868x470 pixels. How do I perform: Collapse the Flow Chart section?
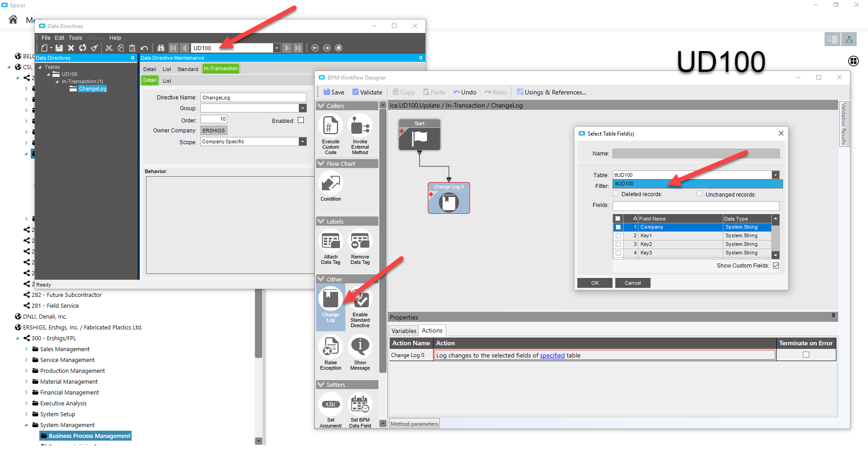tap(321, 164)
